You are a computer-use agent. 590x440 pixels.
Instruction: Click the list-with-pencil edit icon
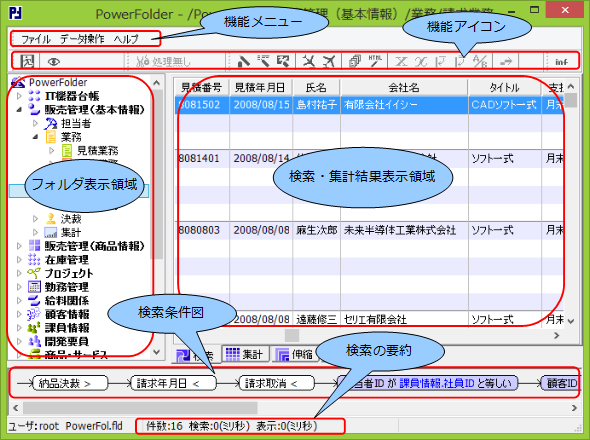pos(263,61)
